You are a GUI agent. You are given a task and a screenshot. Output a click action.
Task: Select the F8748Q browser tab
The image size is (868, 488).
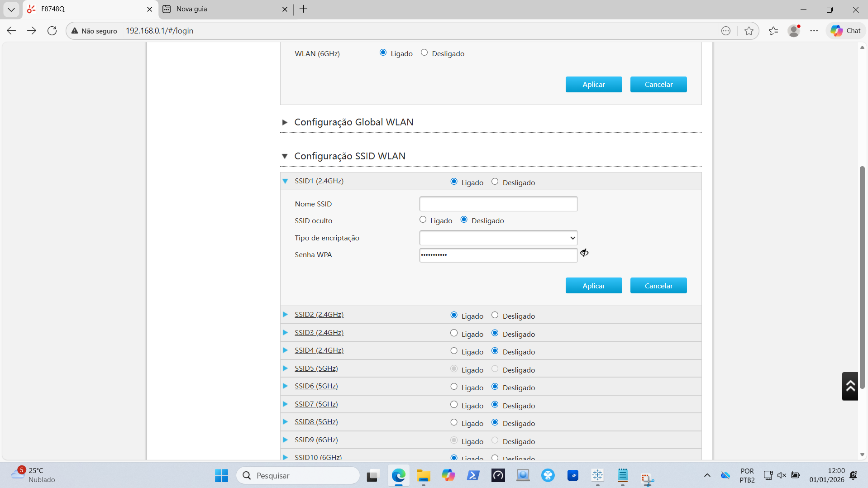coord(86,9)
